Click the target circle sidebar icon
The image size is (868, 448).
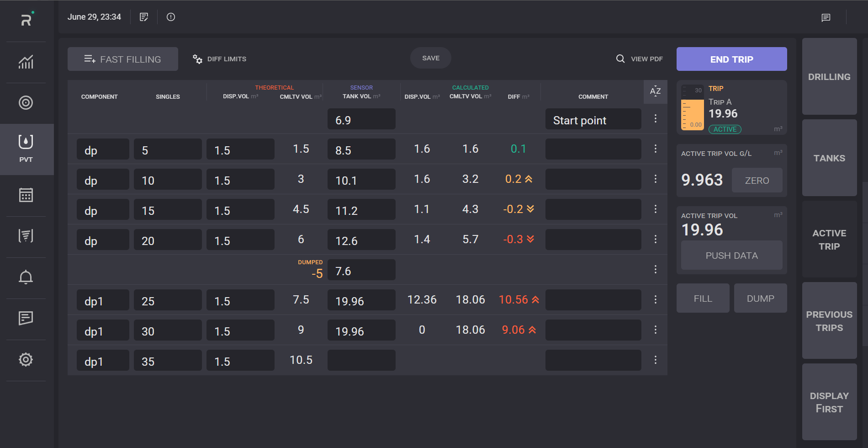point(26,103)
